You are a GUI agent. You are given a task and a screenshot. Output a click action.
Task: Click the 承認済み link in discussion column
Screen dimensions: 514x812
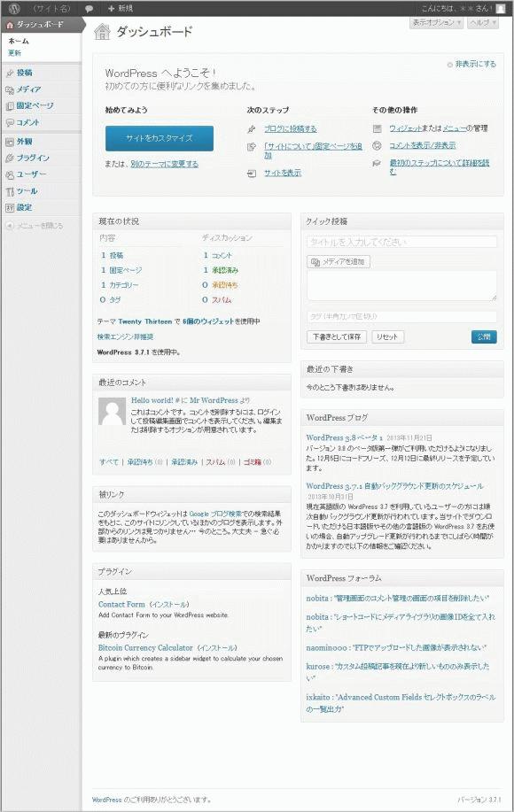click(225, 270)
